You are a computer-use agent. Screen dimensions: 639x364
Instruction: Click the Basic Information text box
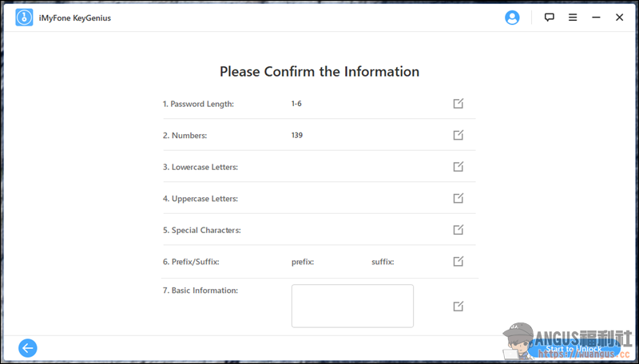pyautogui.click(x=352, y=306)
